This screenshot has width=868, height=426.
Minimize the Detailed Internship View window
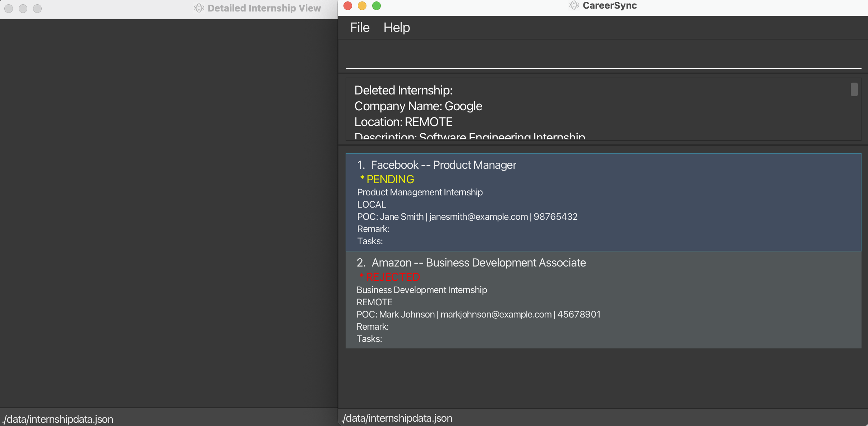pos(23,9)
